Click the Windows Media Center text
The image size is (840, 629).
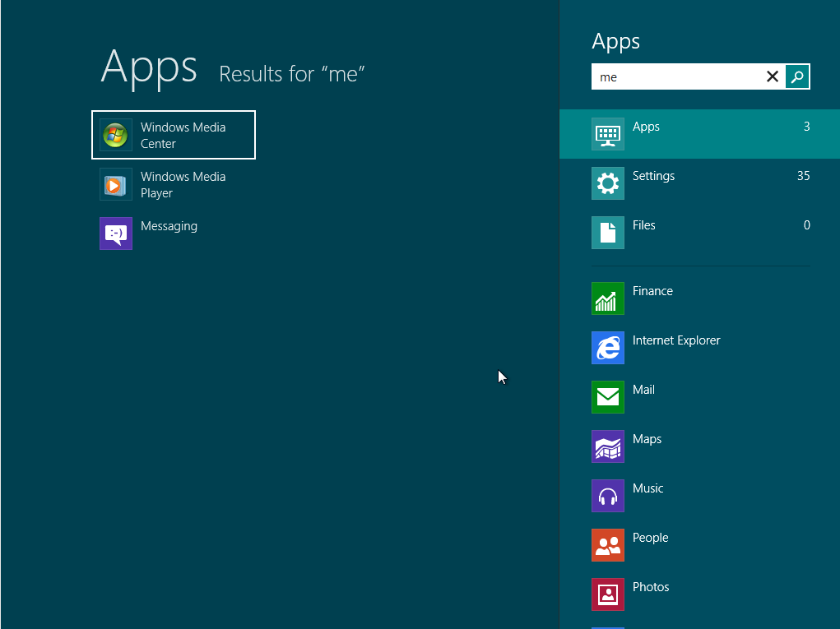pyautogui.click(x=183, y=136)
